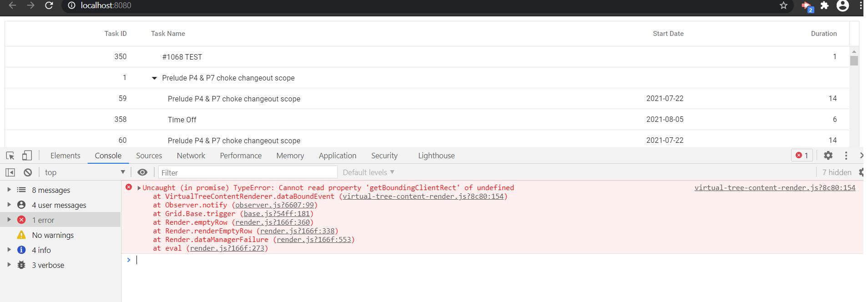Bookmark this page with the star icon
Screen dimensions: 868x302
(x=783, y=5)
